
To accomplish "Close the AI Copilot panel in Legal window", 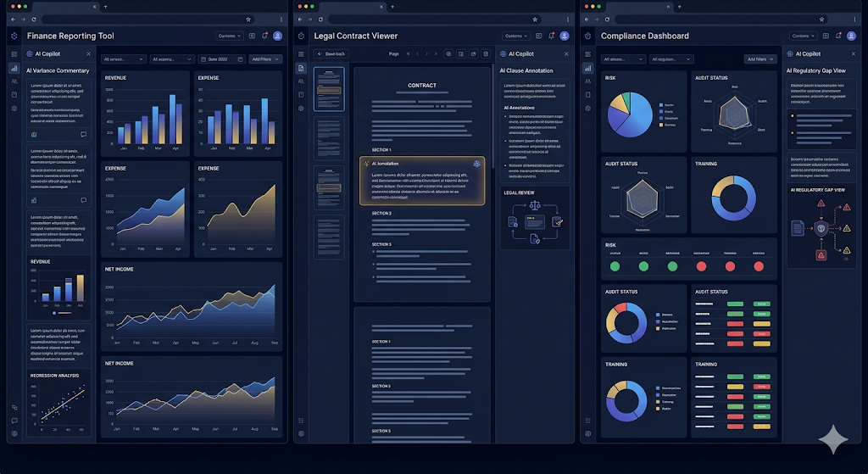I will 566,54.
